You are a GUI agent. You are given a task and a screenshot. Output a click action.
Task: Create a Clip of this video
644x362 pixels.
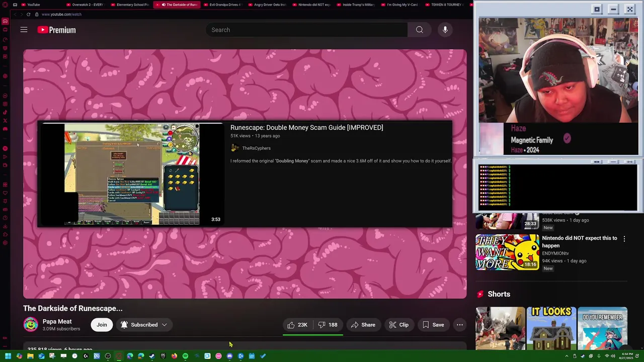[x=398, y=325]
